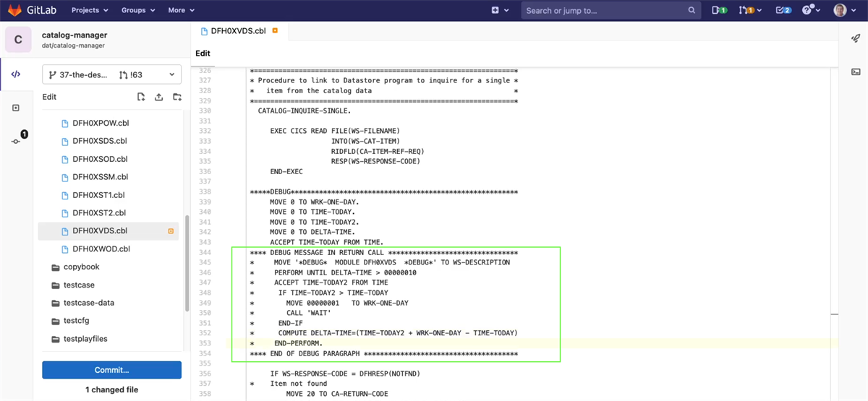Open the Groups menu
Viewport: 868px width, 401px height.
pos(137,10)
